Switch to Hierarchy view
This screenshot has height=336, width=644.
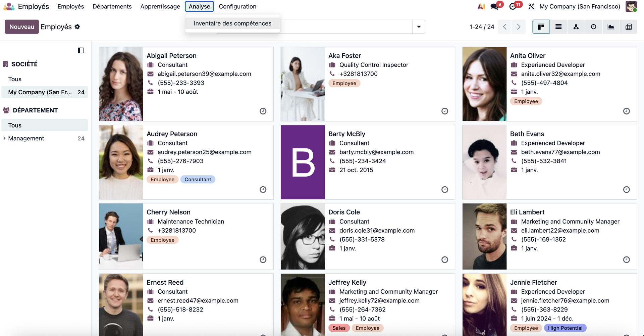point(576,27)
